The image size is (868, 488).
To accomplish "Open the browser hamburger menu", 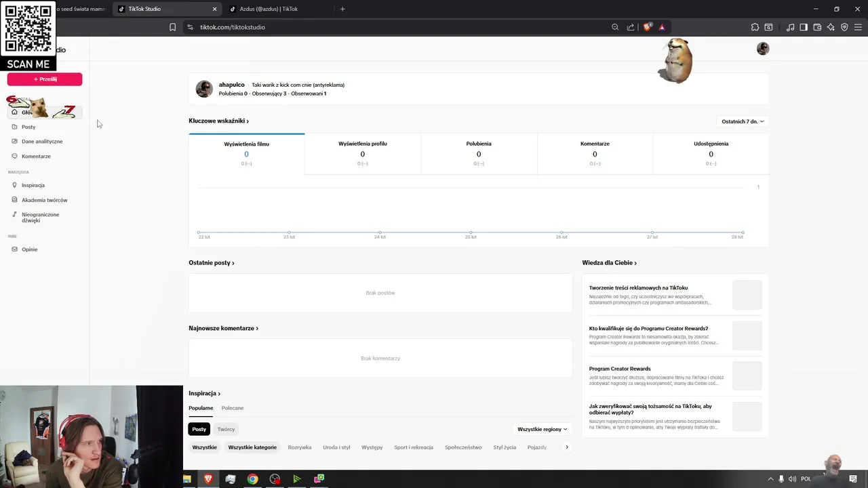I will [859, 27].
